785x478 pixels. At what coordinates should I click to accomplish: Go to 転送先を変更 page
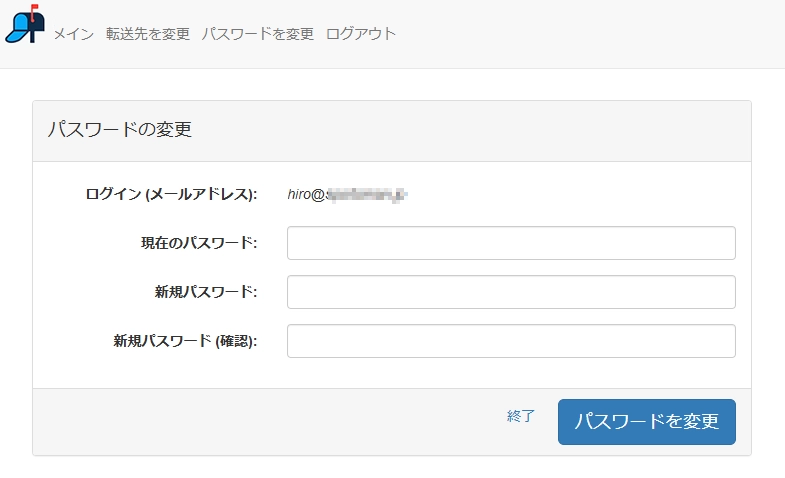click(148, 34)
